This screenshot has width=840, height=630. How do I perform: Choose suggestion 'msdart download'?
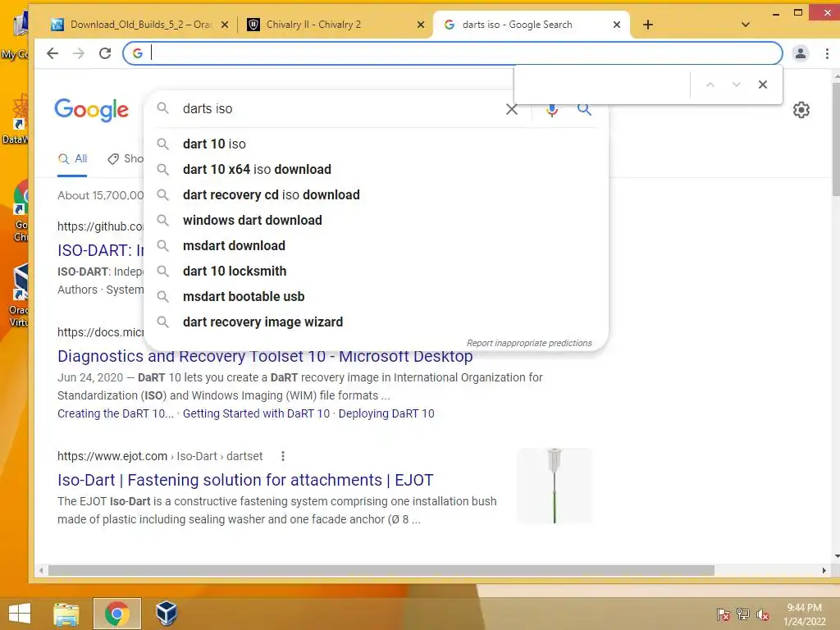pyautogui.click(x=376, y=246)
